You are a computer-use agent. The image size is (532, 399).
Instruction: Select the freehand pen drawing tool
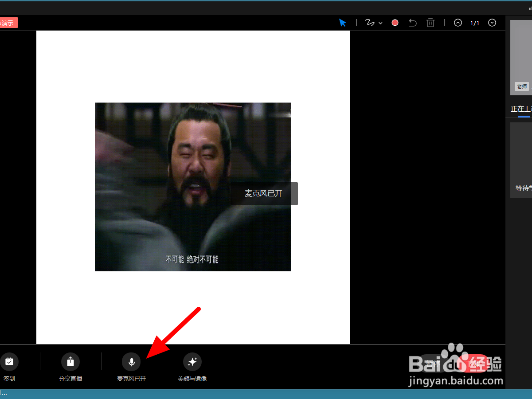click(370, 23)
